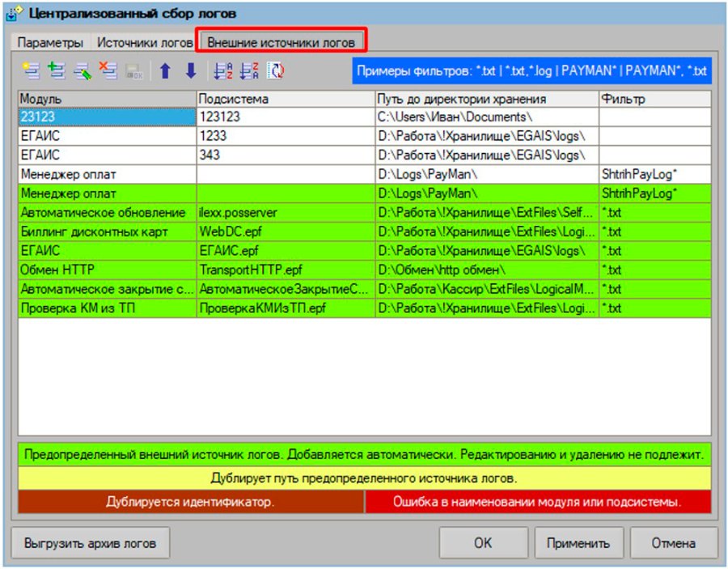Click the add row icon with green plus
Viewport: 728px width, 569px height.
click(57, 71)
